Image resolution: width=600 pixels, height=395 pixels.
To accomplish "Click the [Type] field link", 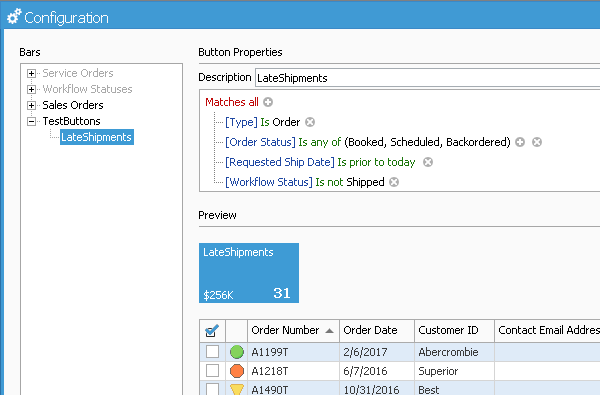I will [x=241, y=122].
